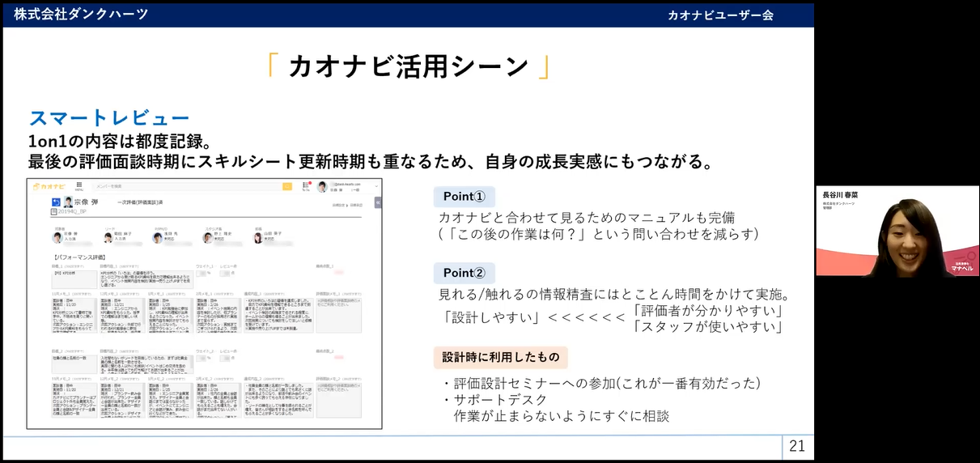Click the 【パフォーマンス評価】 section heading

point(82,257)
